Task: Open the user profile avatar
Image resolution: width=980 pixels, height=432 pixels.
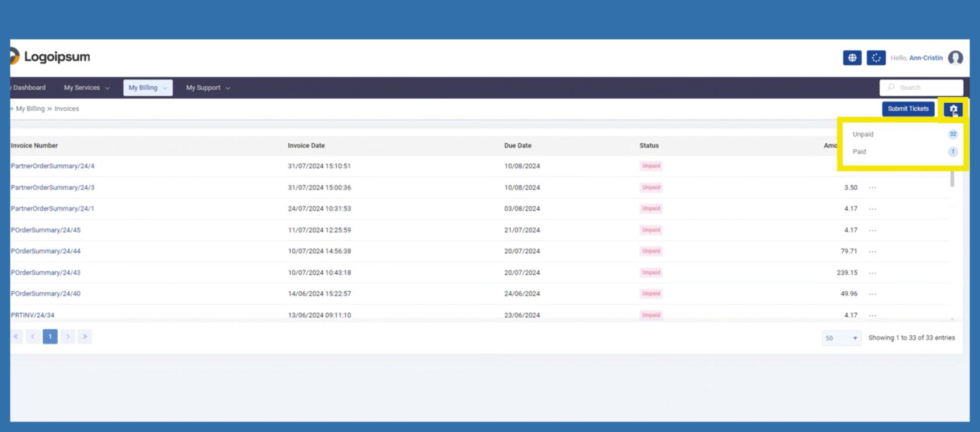Action: pos(955,58)
